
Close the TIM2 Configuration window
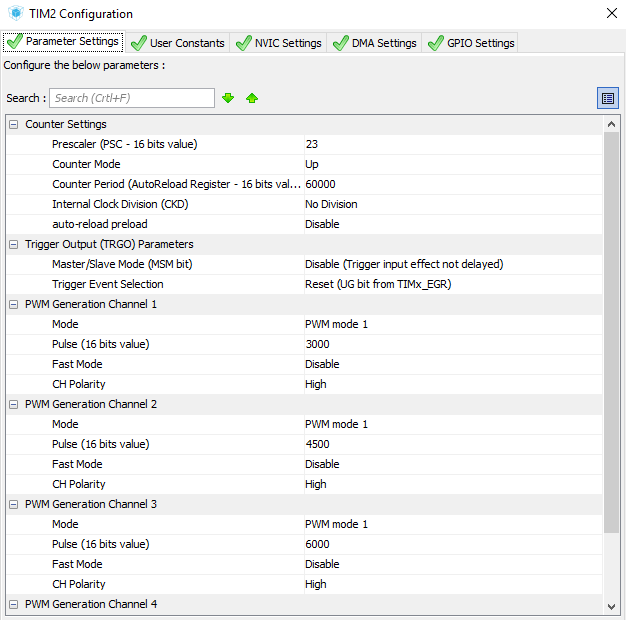(611, 14)
